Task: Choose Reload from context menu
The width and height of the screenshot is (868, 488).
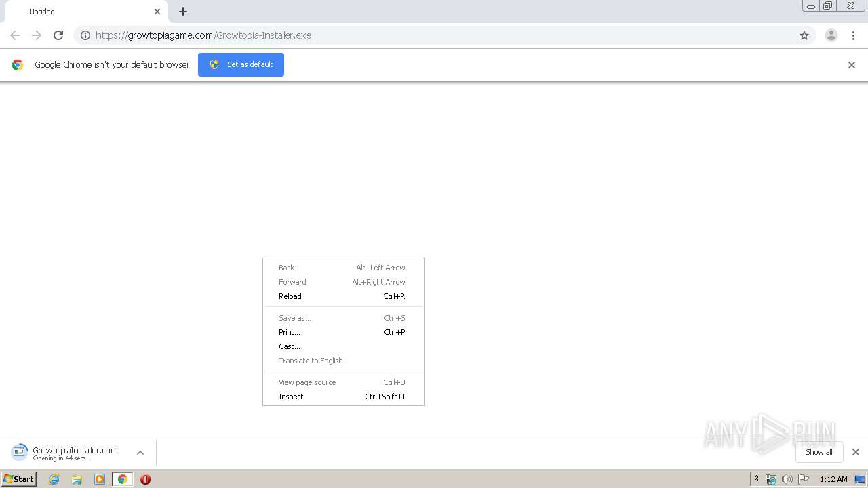Action: (343, 296)
